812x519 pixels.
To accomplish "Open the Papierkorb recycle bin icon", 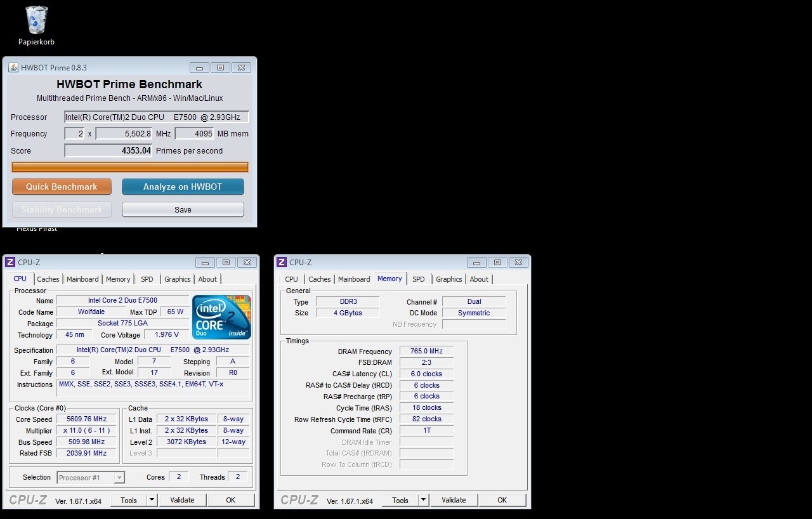I will click(x=36, y=25).
